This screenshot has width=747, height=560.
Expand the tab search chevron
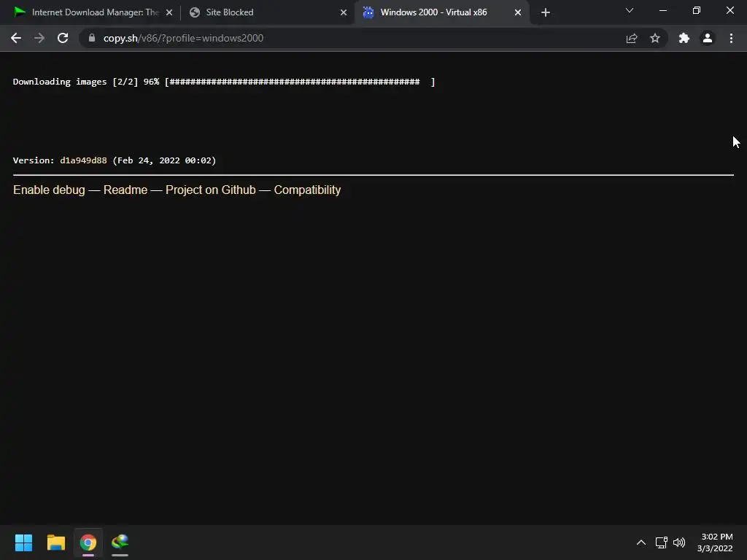630,10
